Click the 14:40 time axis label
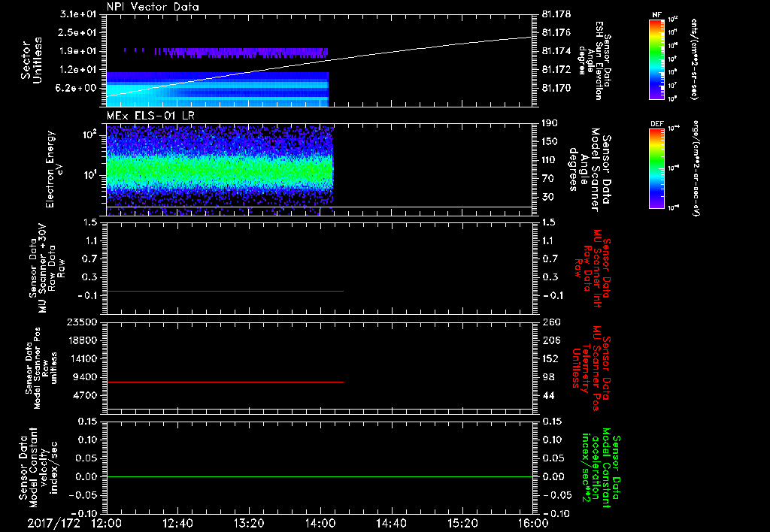This screenshot has width=770, height=532. point(391,523)
